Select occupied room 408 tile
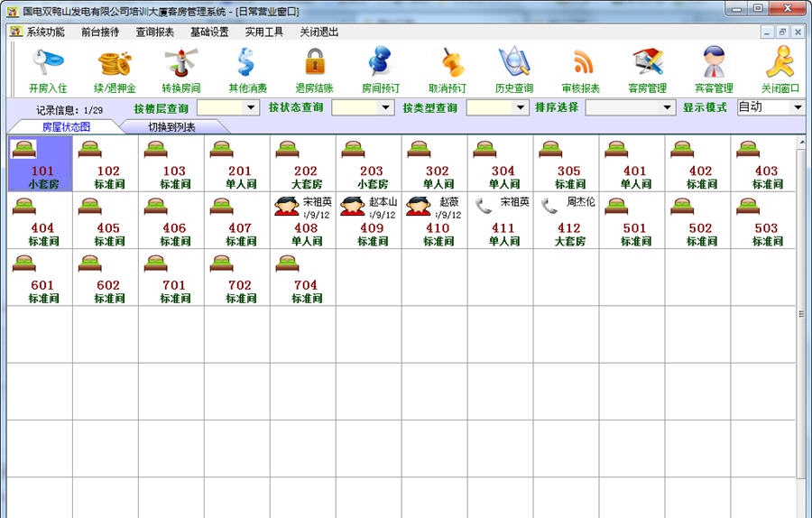Image resolution: width=812 pixels, height=518 pixels. pos(305,220)
